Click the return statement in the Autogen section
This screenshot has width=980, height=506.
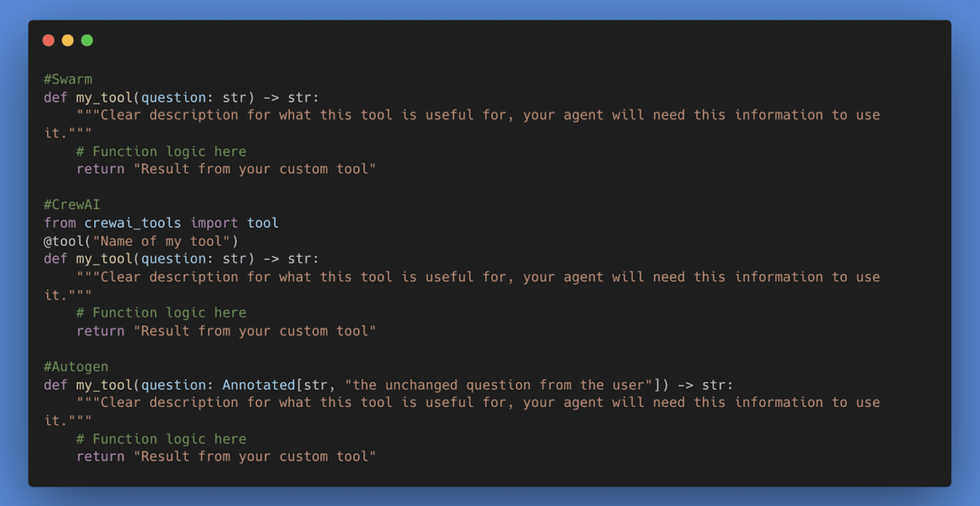point(226,456)
